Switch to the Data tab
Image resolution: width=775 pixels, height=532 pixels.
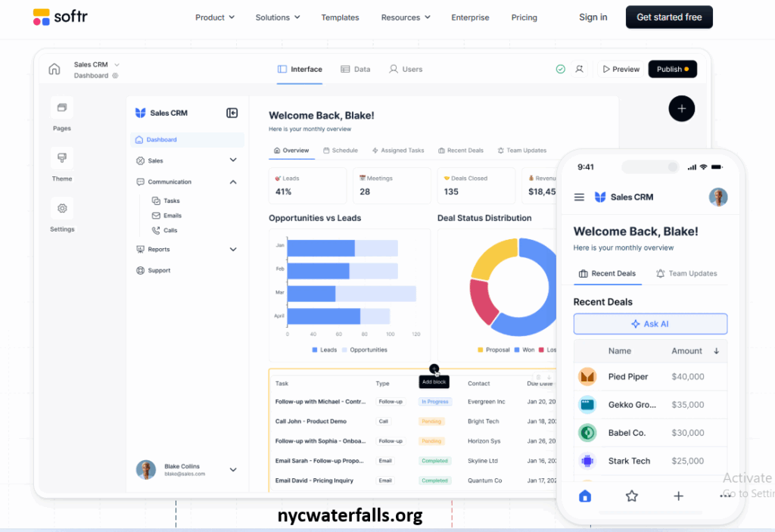coord(356,69)
